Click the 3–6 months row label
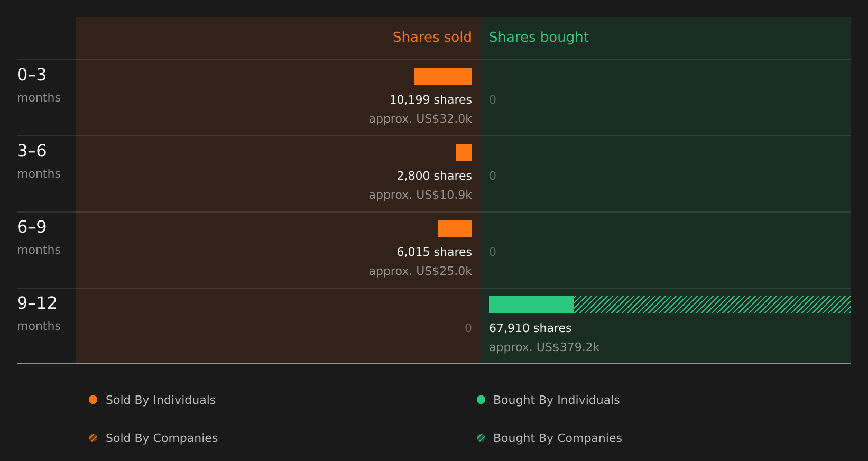Viewport: 868px width, 461px height. (39, 161)
